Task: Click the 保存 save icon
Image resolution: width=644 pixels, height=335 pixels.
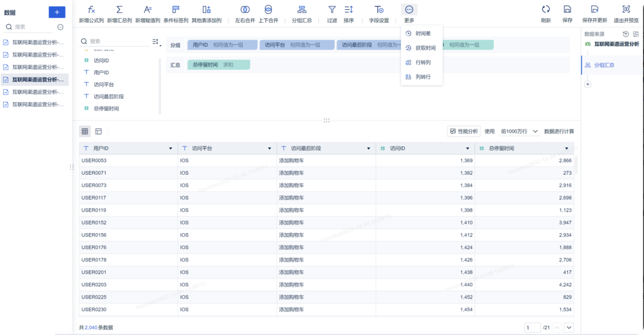Action: point(567,14)
